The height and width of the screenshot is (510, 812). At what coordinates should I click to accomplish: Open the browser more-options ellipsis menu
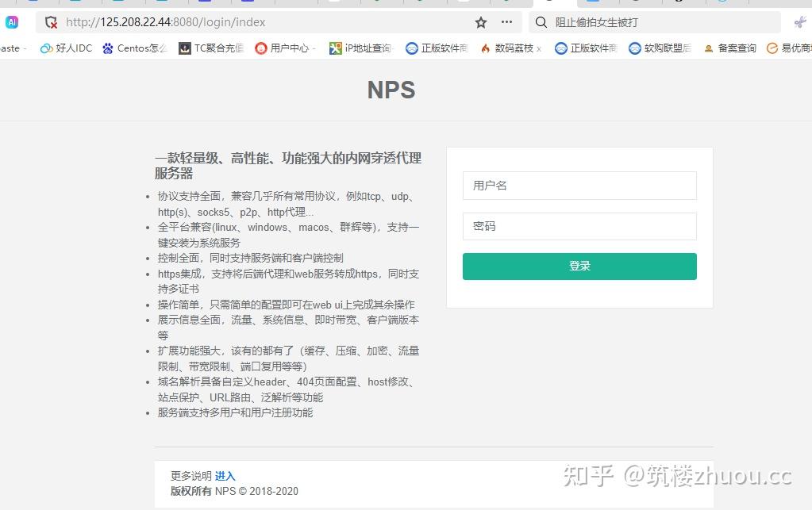pyautogui.click(x=506, y=22)
